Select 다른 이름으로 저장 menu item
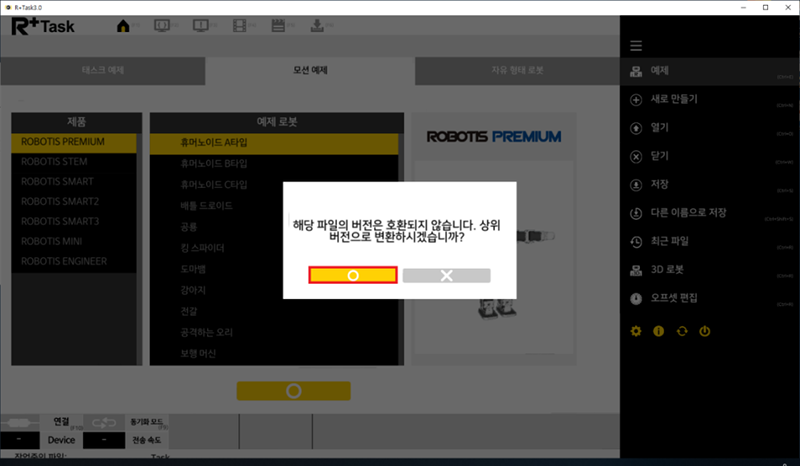This screenshot has height=466, width=800. [688, 213]
